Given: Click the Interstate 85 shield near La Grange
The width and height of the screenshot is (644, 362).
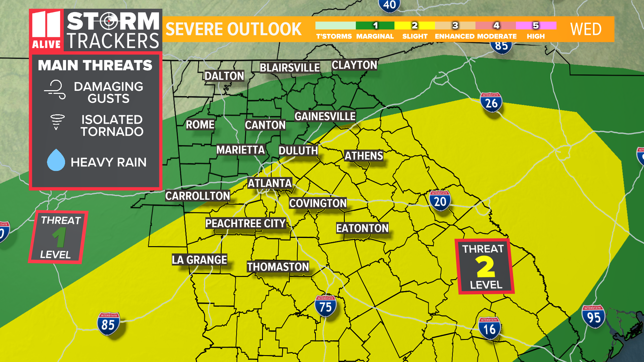Looking at the screenshot, I should tap(108, 324).
